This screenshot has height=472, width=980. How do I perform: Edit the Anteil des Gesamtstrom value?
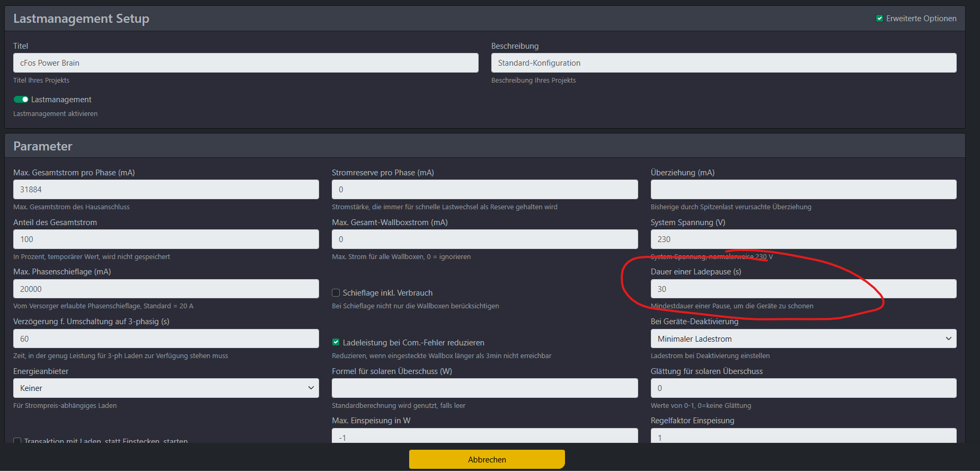pyautogui.click(x=166, y=239)
